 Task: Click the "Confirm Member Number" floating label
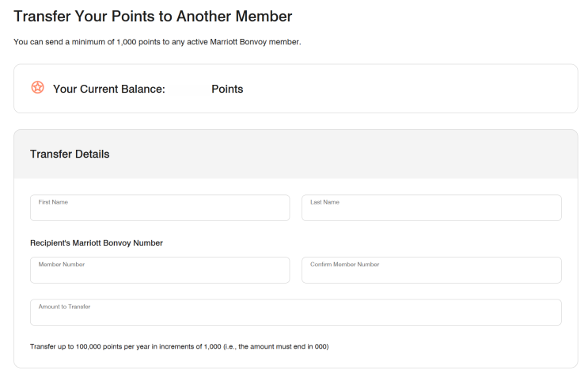(344, 264)
